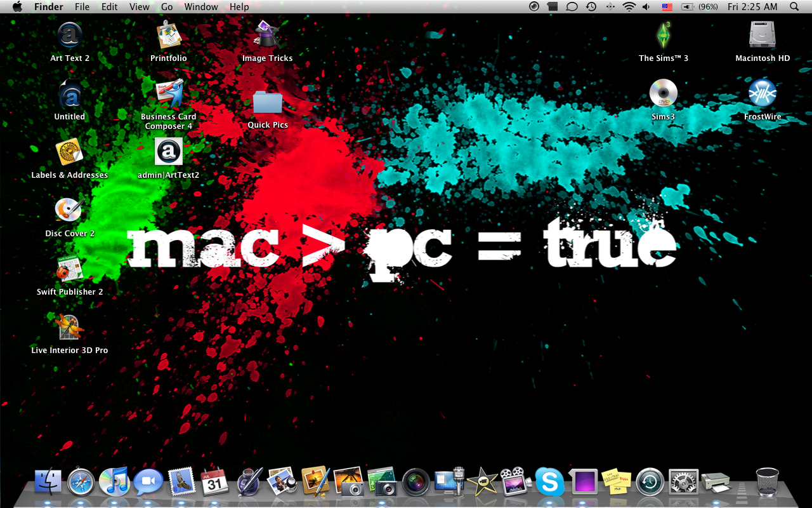The height and width of the screenshot is (508, 812).
Task: Click the Labels & Addresses desktop icon
Action: tap(70, 152)
